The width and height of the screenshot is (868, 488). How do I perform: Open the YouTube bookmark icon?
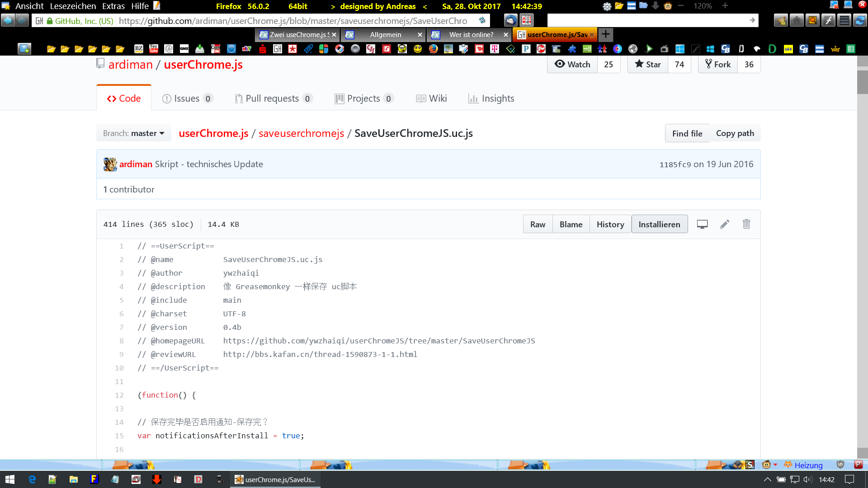(154, 49)
